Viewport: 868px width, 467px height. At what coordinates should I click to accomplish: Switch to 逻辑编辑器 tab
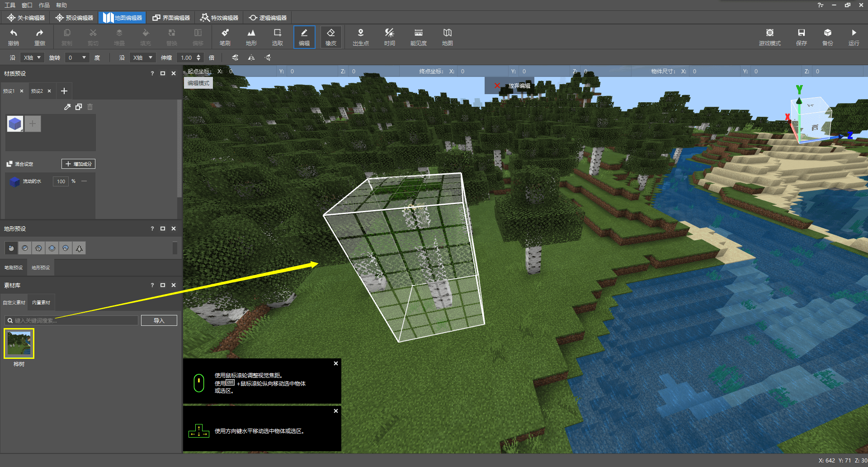268,18
